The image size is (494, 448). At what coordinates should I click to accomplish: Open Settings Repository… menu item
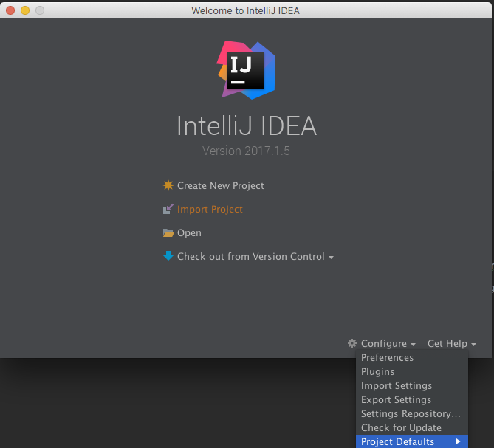click(411, 413)
